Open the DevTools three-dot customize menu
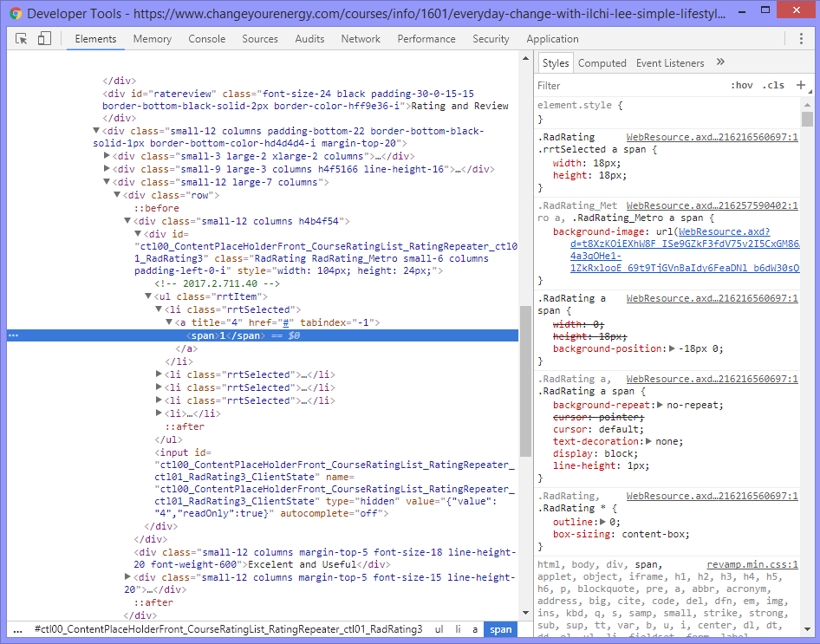 point(802,39)
